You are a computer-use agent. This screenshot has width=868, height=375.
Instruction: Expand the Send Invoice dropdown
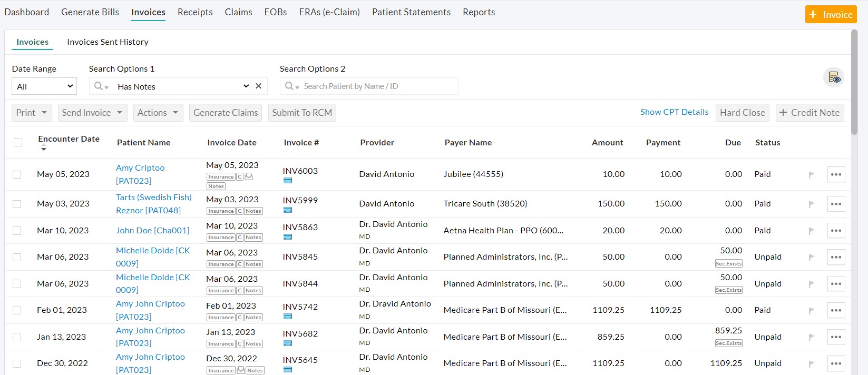pos(92,113)
